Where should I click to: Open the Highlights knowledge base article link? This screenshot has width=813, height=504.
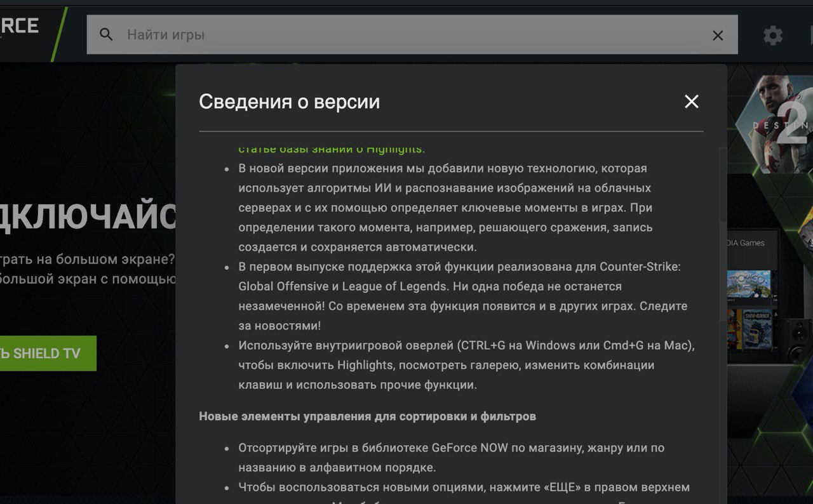pyautogui.click(x=332, y=149)
